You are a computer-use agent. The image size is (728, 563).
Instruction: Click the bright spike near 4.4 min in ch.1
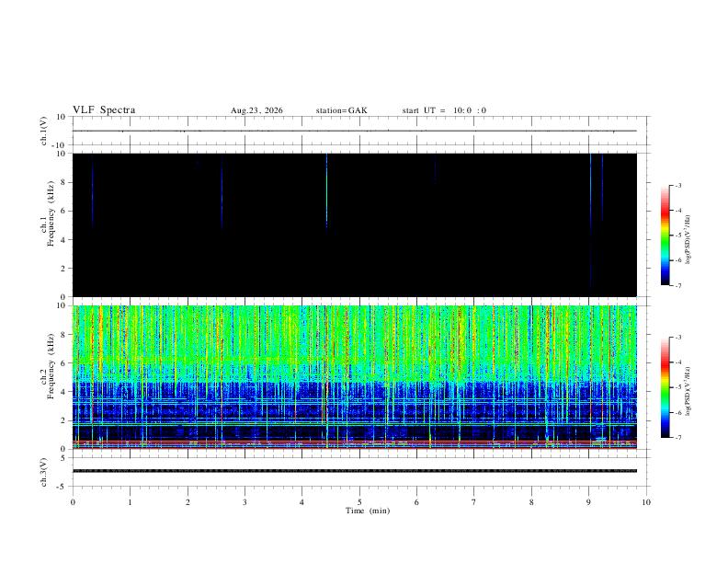(x=327, y=189)
